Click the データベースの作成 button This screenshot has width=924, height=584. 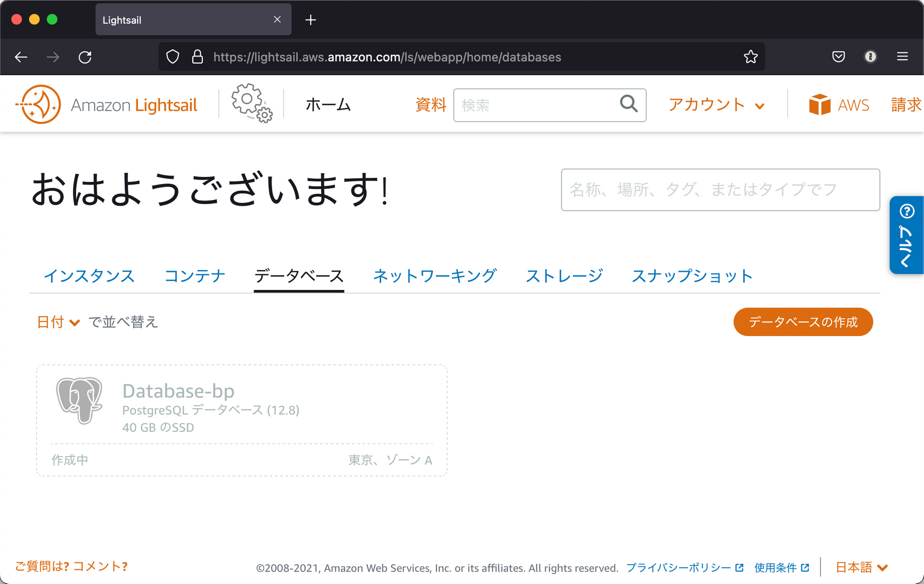tap(803, 322)
